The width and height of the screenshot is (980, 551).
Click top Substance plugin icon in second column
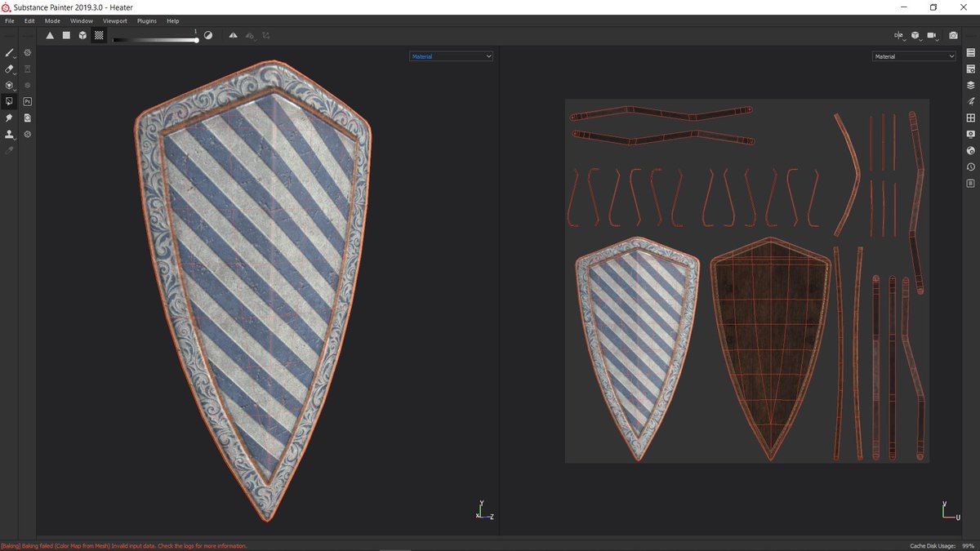click(27, 52)
